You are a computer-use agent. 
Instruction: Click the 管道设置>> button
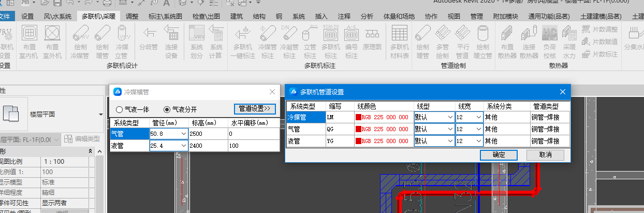[255, 109]
